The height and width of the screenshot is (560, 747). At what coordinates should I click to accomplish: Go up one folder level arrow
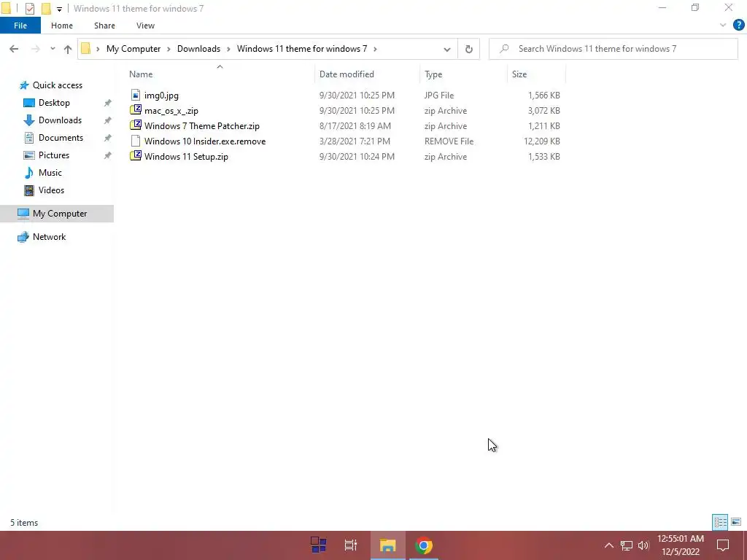68,49
